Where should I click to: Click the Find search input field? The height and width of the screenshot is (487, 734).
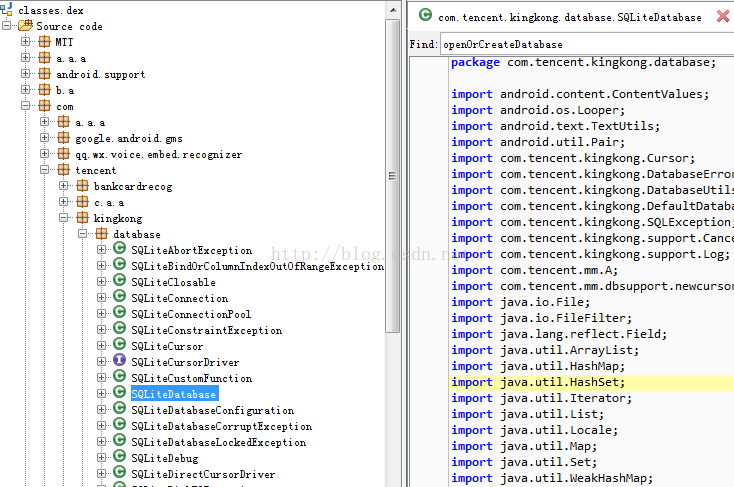point(585,44)
